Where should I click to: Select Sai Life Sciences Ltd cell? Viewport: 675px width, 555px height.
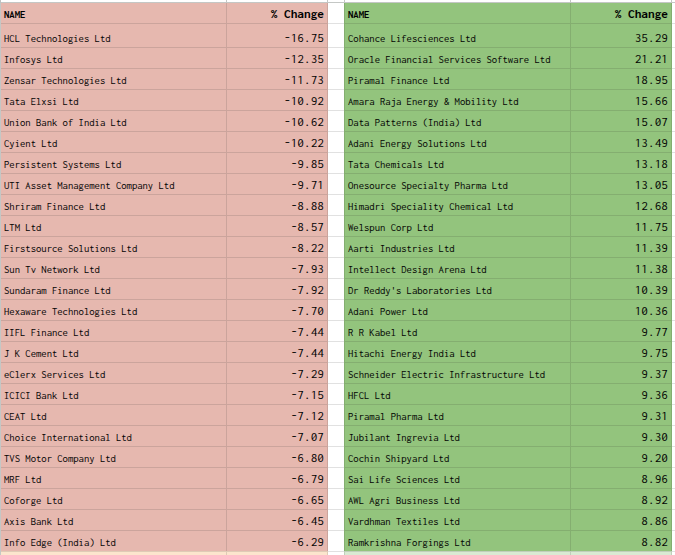(458, 479)
